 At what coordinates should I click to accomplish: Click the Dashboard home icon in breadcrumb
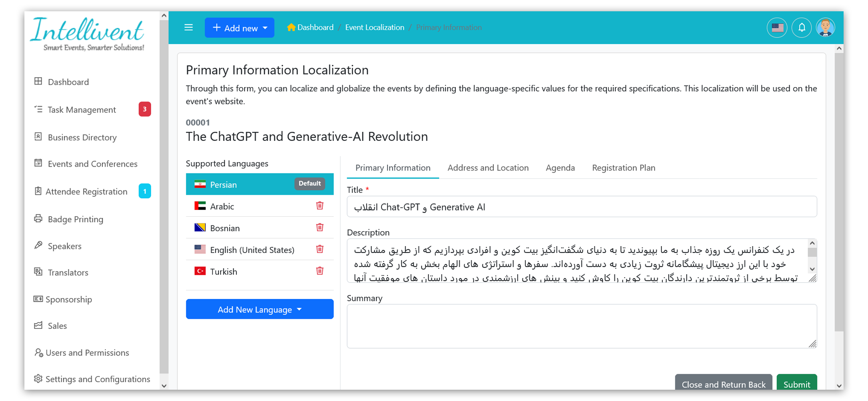[291, 27]
